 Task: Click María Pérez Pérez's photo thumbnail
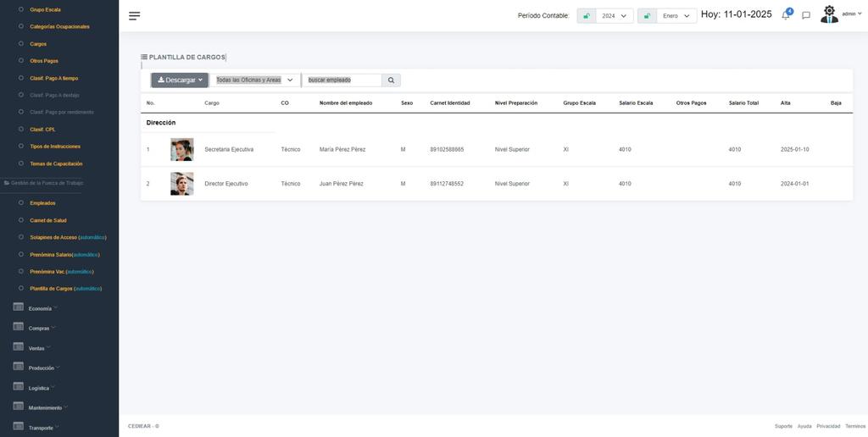[x=181, y=150]
